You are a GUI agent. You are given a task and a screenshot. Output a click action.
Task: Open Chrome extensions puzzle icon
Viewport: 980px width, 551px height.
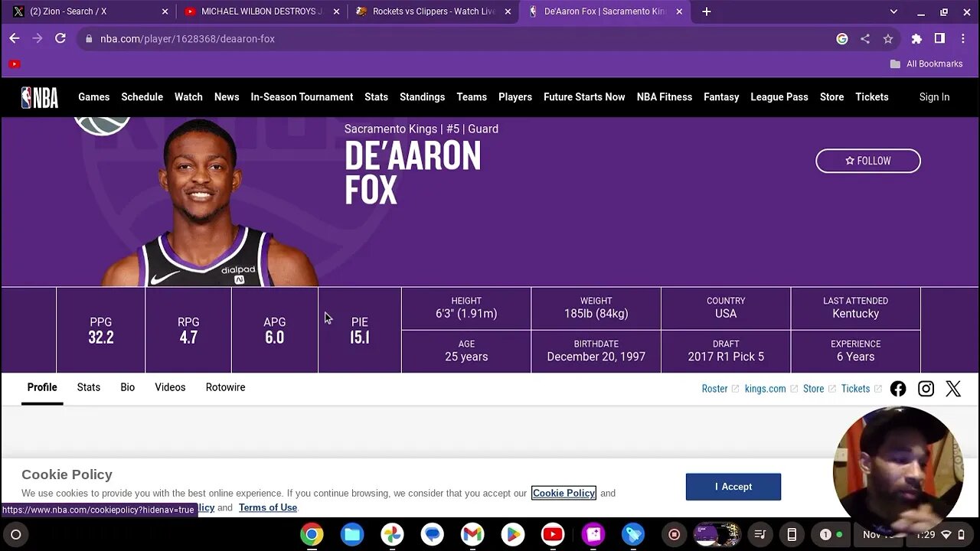click(x=916, y=39)
